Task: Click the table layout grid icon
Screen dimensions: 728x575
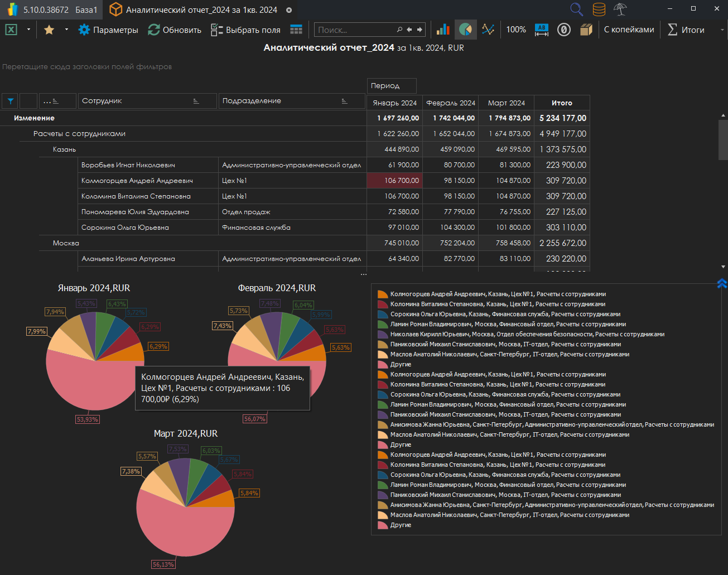Action: [x=296, y=30]
